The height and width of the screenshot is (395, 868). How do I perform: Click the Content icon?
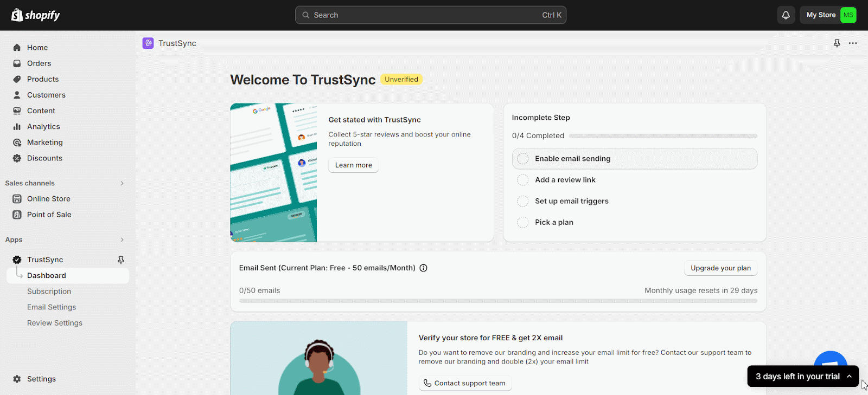[x=17, y=111]
